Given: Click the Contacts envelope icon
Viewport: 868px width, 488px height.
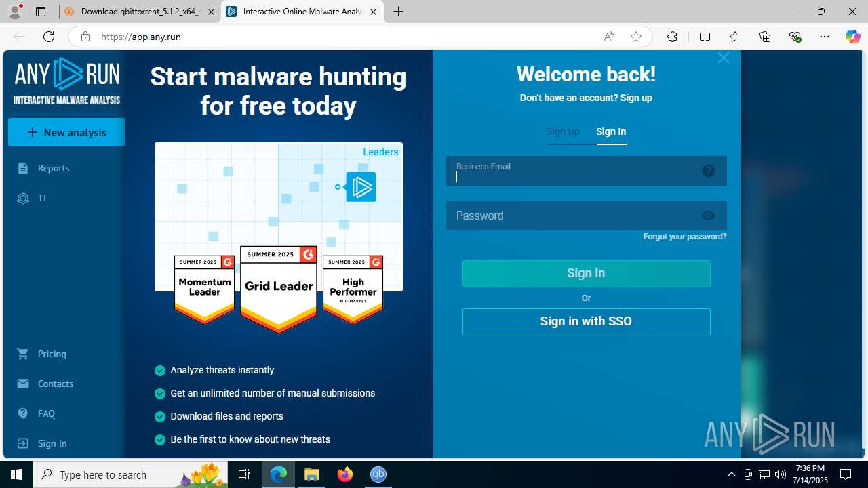Looking at the screenshot, I should click(x=23, y=384).
